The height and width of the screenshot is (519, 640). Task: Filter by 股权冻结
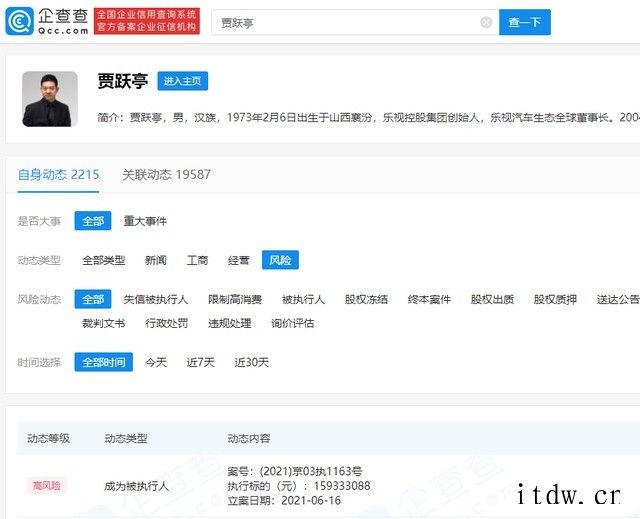366,299
